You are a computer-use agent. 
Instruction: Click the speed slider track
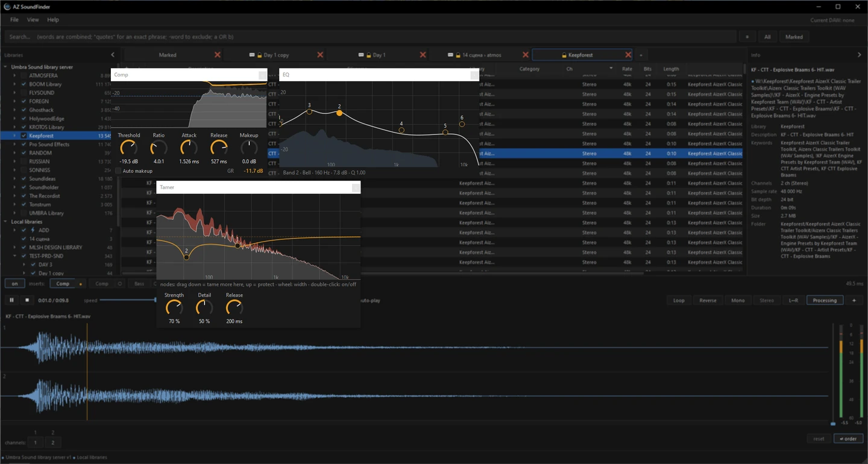[x=128, y=300]
